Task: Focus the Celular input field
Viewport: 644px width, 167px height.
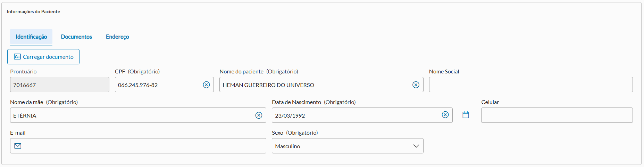Action: [557, 116]
